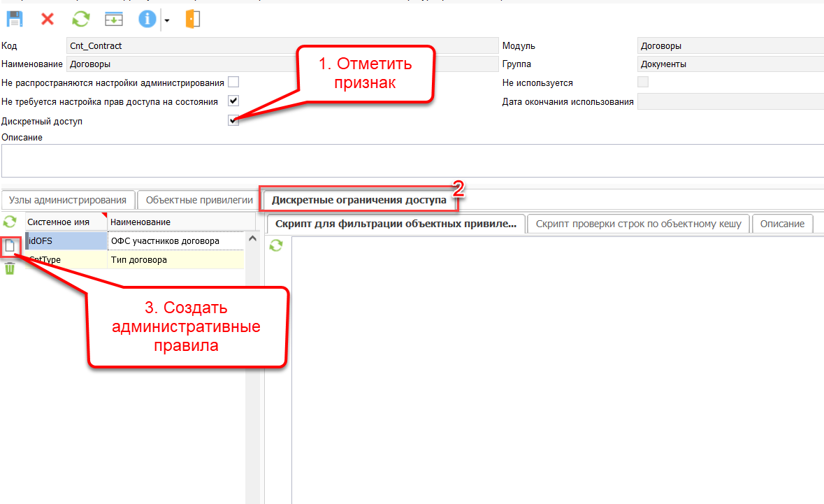This screenshot has height=504, width=824.
Task: Refresh the restrictions list
Action: (x=10, y=222)
